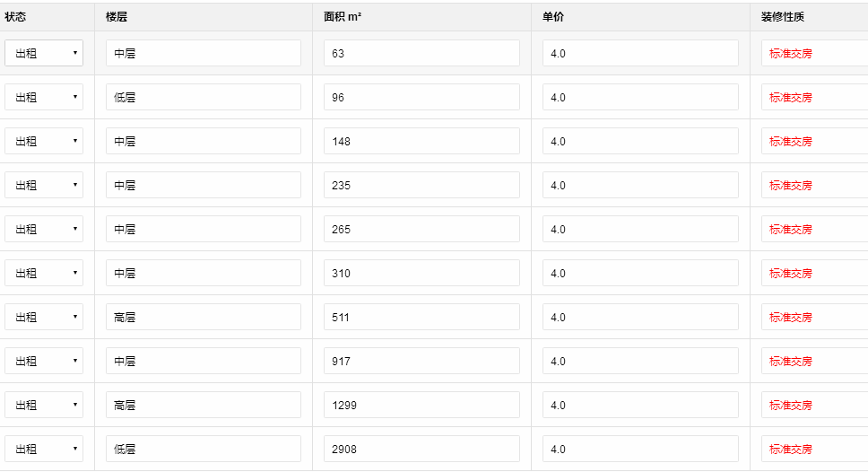Click the area field containing 63
Viewport: 868px width, 472px height.
(x=421, y=54)
